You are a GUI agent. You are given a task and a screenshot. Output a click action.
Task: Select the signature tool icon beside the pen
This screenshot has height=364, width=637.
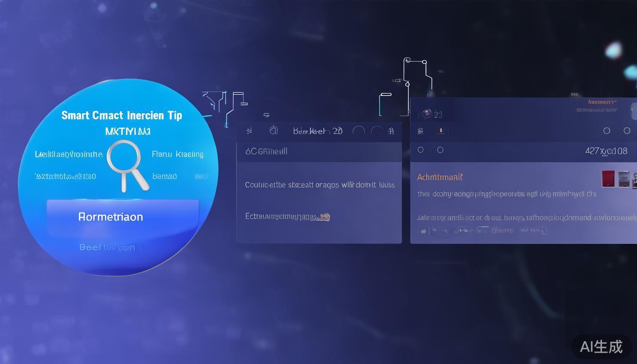click(x=420, y=130)
